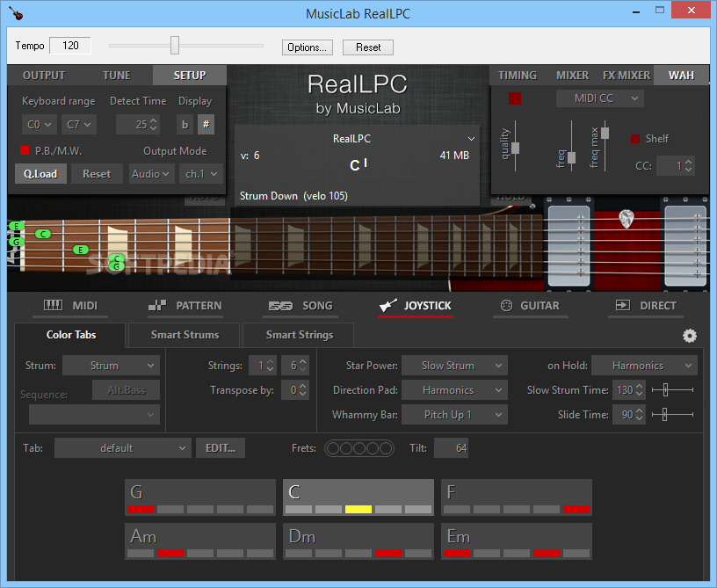Open the Whammy Bar Pitch Up 1 dropdown
This screenshot has width=717, height=588.
point(454,415)
